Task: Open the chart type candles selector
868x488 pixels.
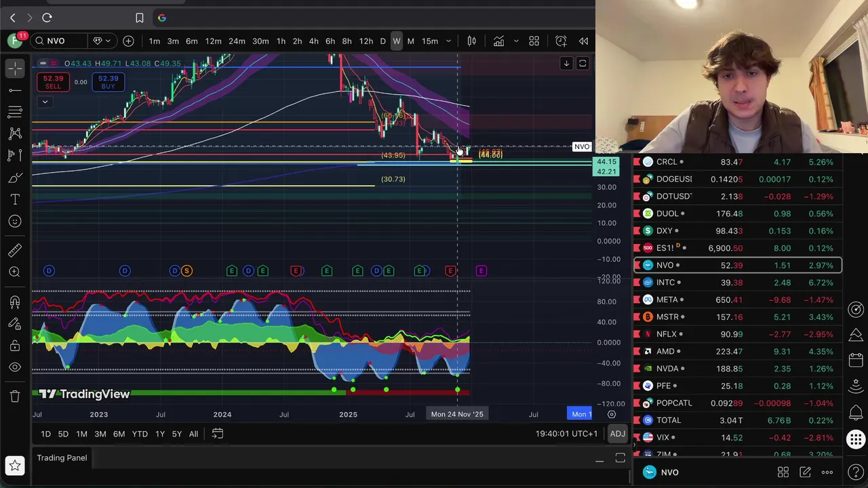Action: coord(471,41)
